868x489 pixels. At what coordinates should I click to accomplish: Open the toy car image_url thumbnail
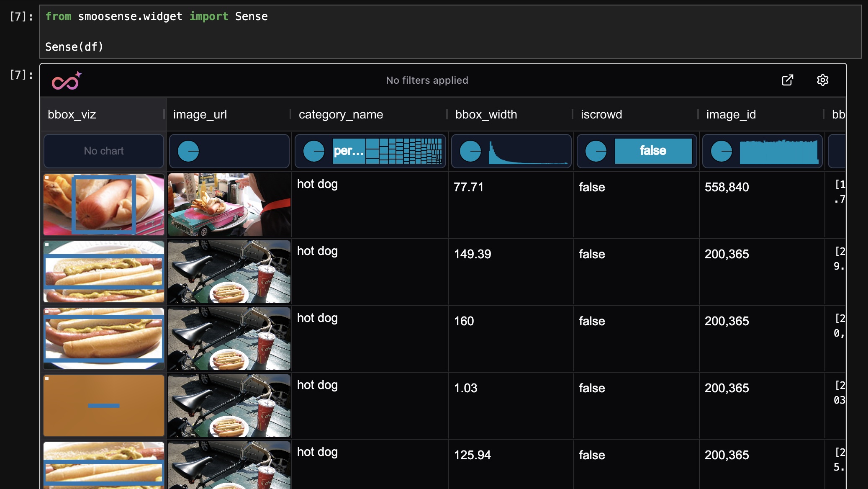click(x=229, y=205)
